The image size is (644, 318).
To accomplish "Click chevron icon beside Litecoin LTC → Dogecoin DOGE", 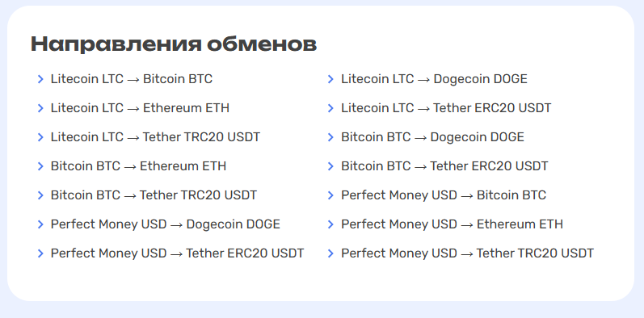I will coord(330,79).
